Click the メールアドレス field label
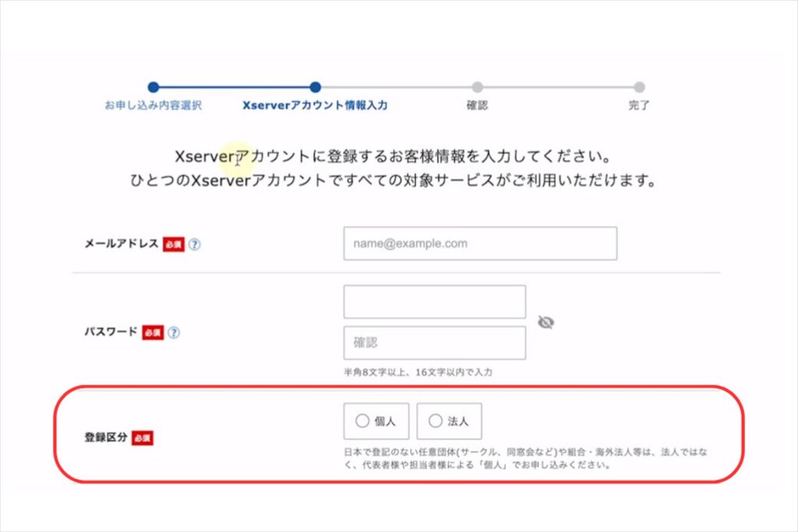798x532 pixels. pyautogui.click(x=121, y=244)
